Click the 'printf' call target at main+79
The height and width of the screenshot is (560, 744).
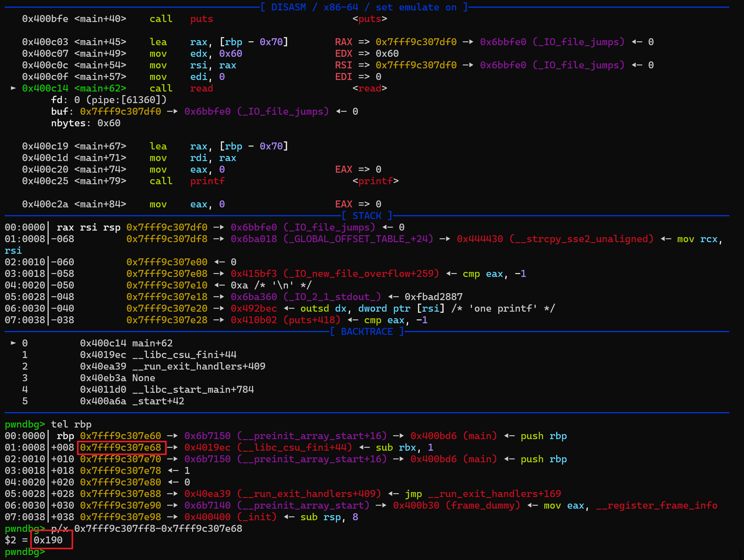coord(207,181)
